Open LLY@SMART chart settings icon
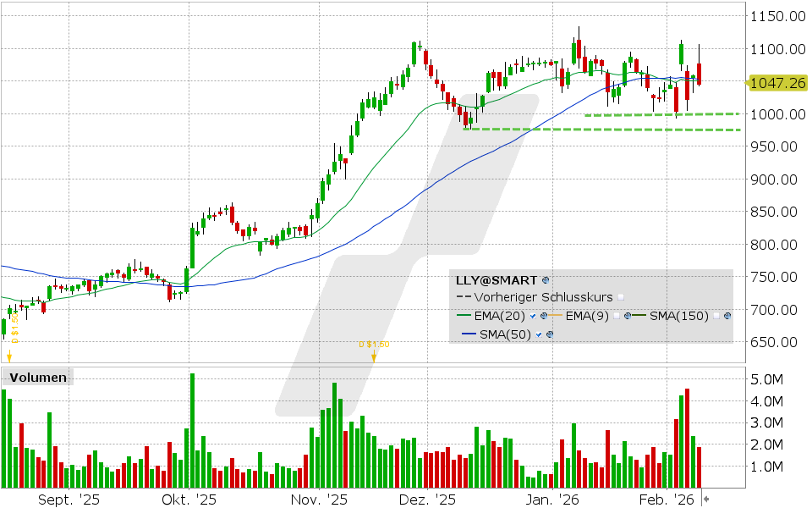812x508 pixels. [546, 280]
